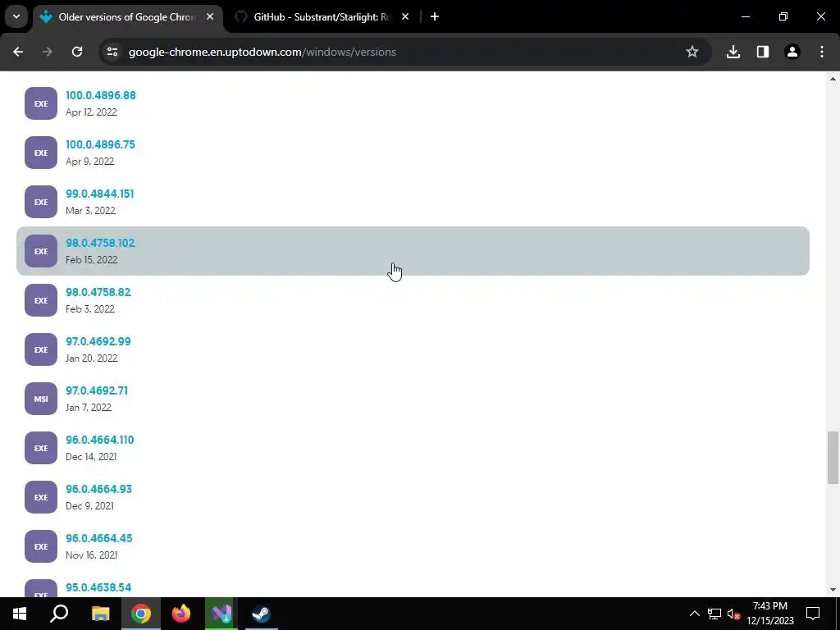Click the EXE icon beside version 100.0.4896.88
The image size is (840, 630).
click(41, 103)
